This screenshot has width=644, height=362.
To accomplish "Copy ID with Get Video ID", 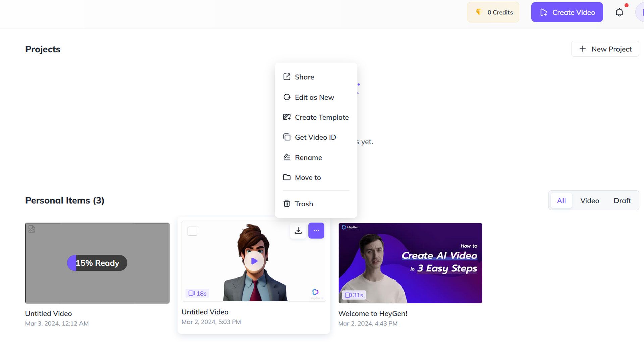I will 315,137.
